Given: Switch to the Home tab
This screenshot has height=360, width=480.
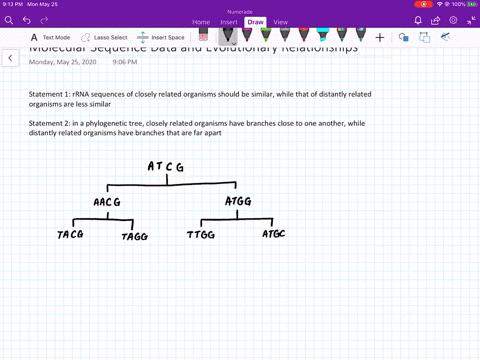Looking at the screenshot, I should coord(201,22).
